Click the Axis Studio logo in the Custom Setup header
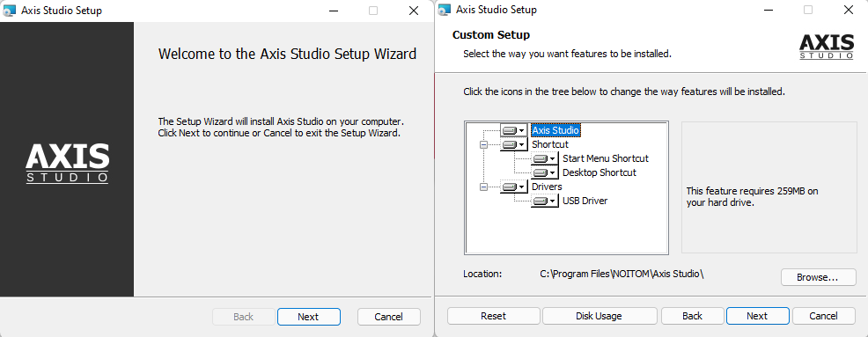Screen dimensions: 868x337 [x=827, y=47]
